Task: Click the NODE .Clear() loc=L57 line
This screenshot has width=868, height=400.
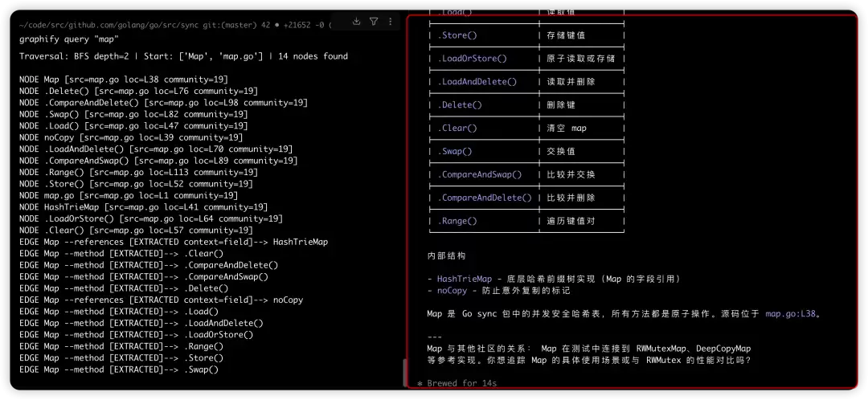Action: (136, 231)
